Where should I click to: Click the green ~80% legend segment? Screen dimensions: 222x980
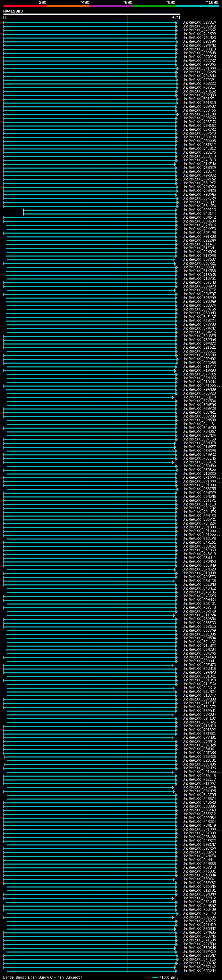pyautogui.click(x=154, y=6)
